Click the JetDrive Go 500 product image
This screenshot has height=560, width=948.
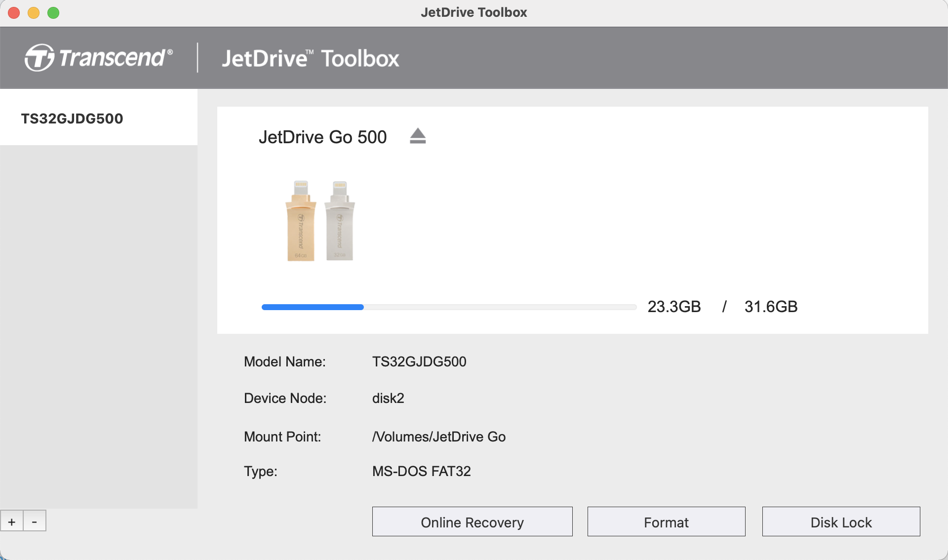320,221
